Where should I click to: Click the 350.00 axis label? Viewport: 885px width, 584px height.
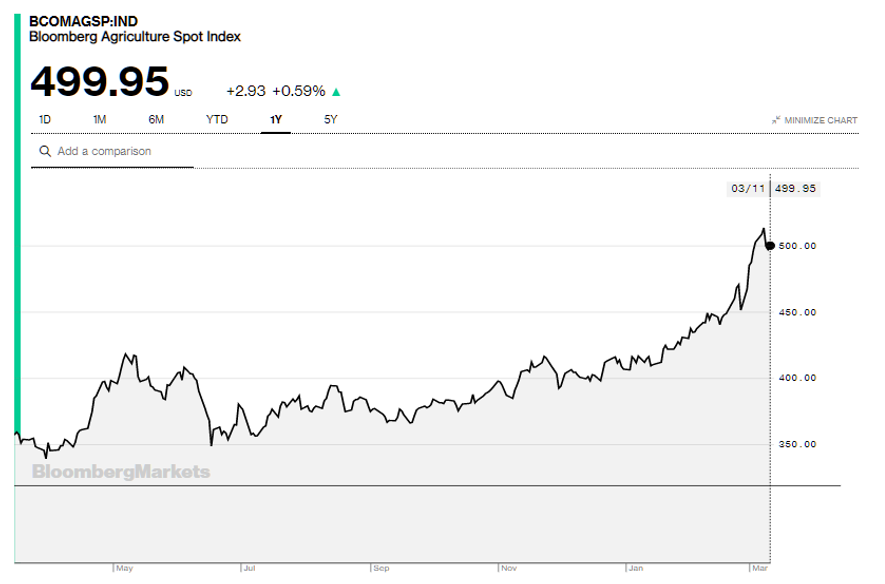[797, 444]
